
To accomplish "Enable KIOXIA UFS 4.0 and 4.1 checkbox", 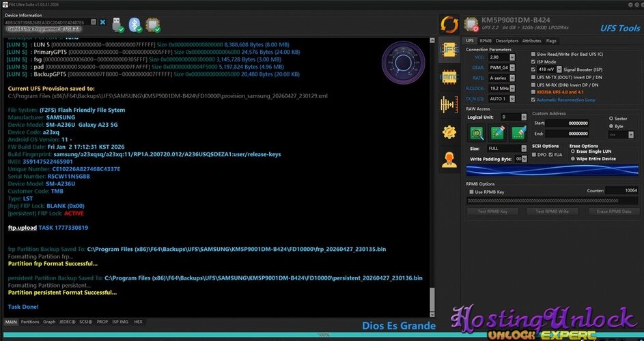I will (533, 92).
